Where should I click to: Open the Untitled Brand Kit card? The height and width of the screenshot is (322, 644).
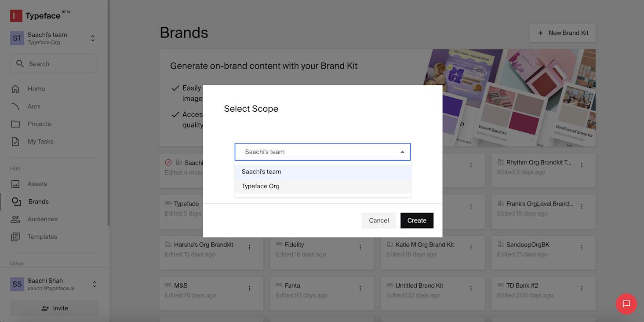[x=433, y=293]
